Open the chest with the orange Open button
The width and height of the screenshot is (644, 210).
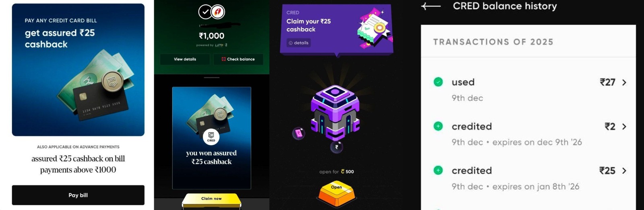[336, 193]
